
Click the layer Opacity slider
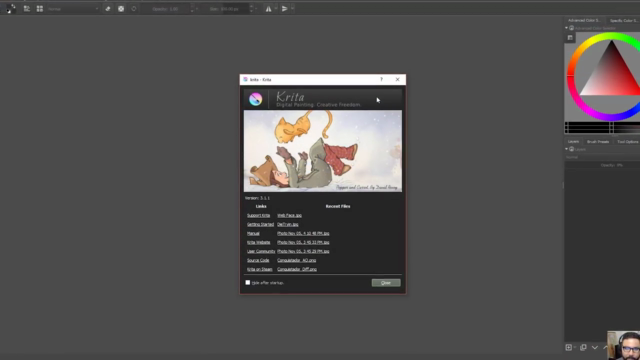(x=602, y=165)
